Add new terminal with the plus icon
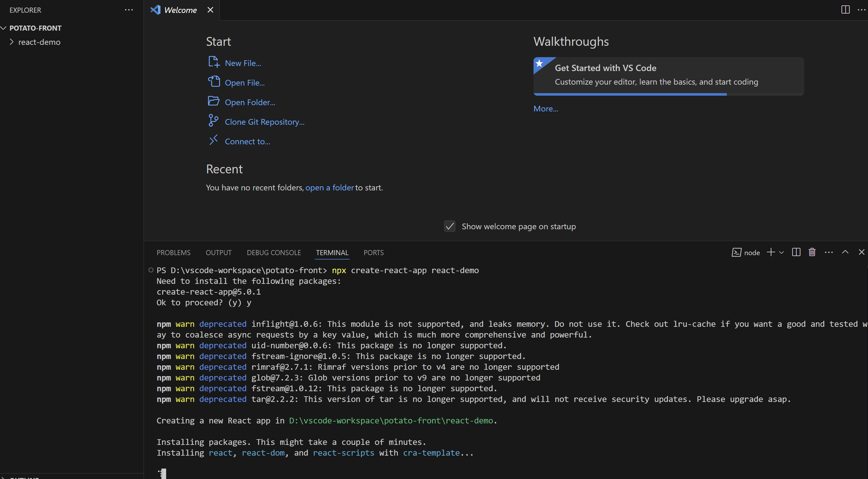This screenshot has width=868, height=479. pos(771,252)
